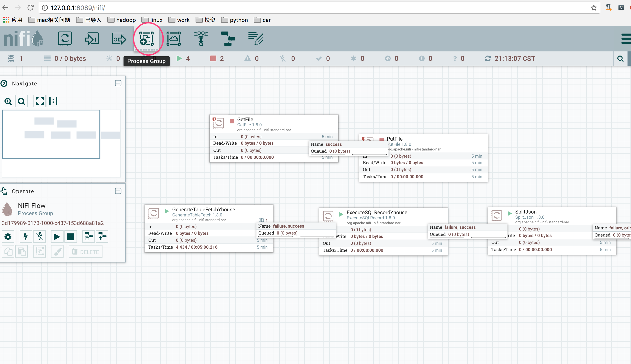Click the process group ID text

coord(53,223)
